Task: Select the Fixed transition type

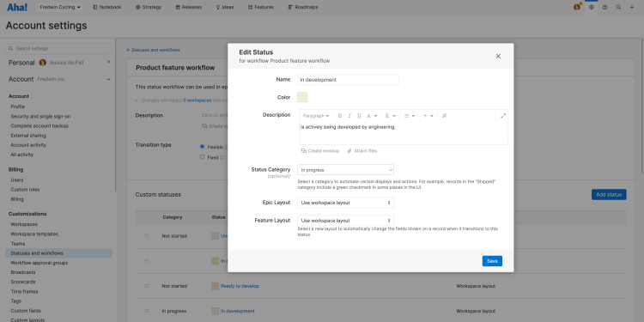Action: click(202, 157)
